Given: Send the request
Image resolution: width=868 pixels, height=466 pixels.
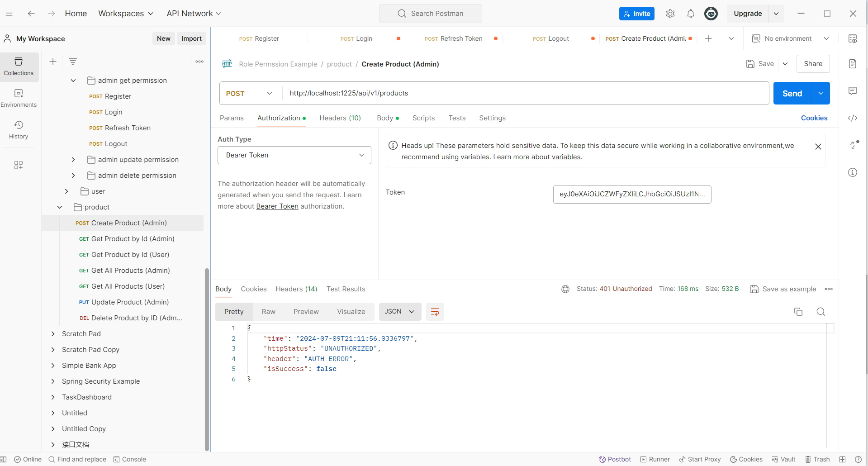Looking at the screenshot, I should coord(792,93).
